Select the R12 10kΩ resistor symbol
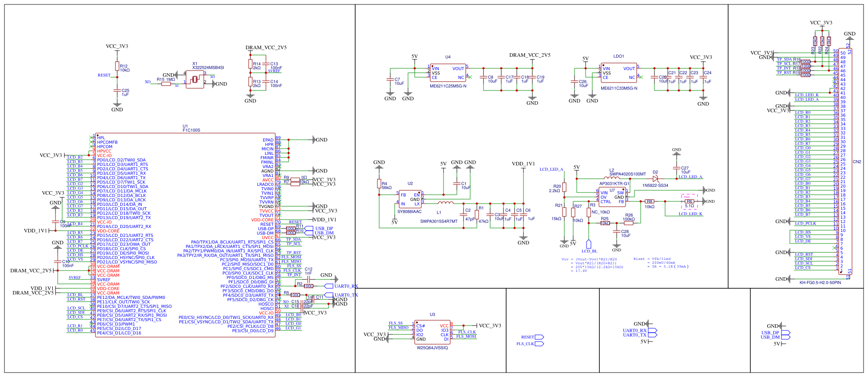 [x=117, y=67]
